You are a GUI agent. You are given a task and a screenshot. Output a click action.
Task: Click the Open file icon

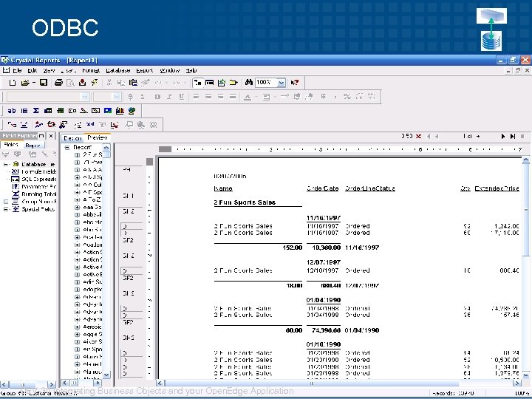pyautogui.click(x=25, y=83)
